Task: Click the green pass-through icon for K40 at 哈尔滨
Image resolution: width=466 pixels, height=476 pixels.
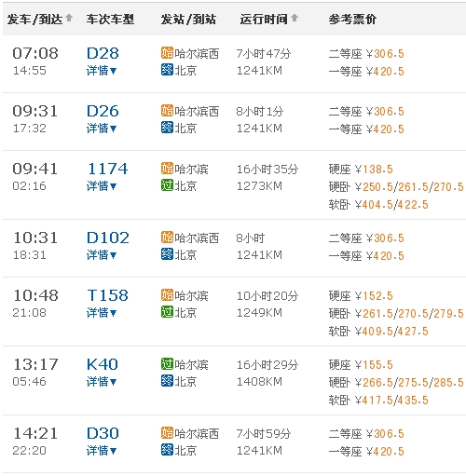Action: point(167,364)
